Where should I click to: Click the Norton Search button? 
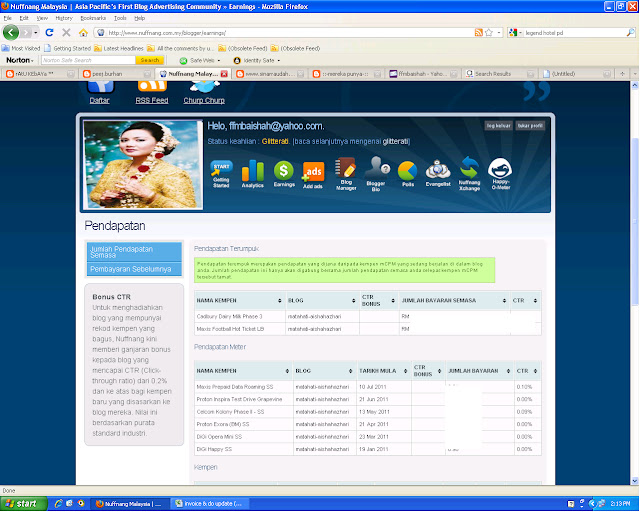(150, 60)
